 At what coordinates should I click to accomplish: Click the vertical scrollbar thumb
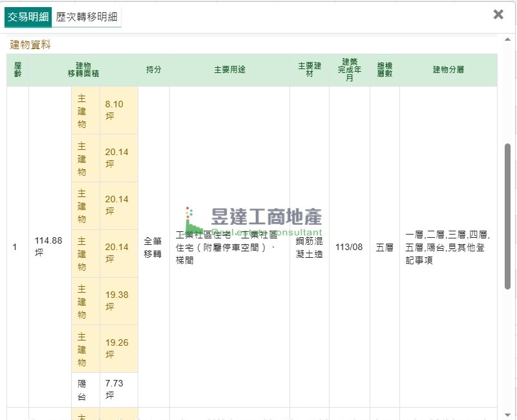pyautogui.click(x=508, y=216)
